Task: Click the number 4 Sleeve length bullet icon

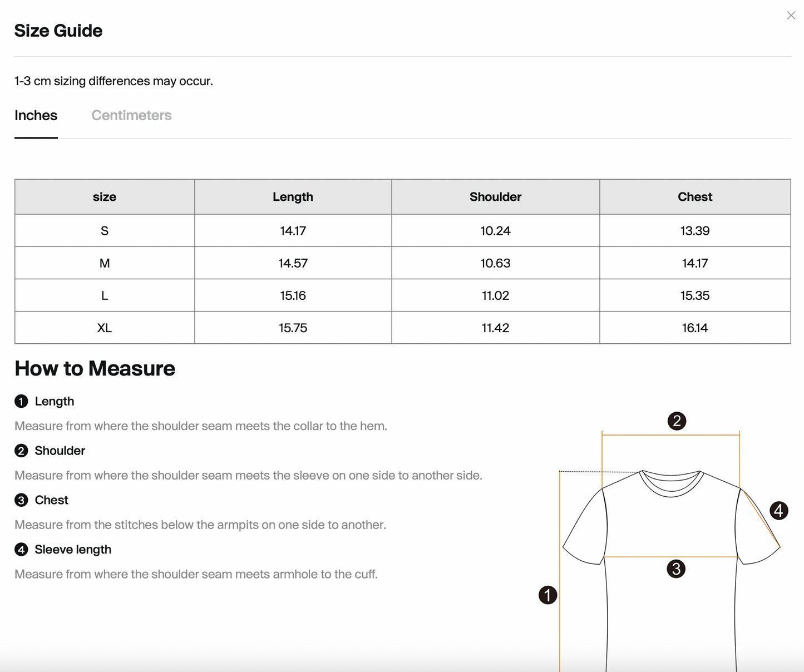Action: pos(21,550)
